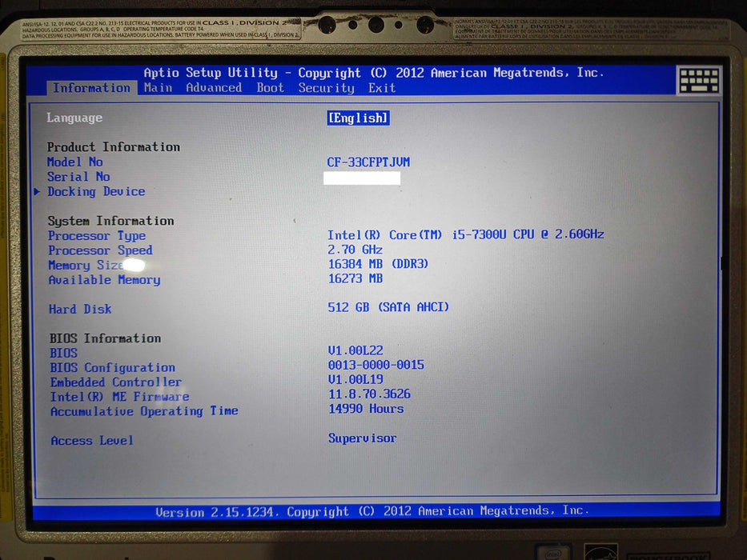The image size is (747, 560).
Task: Click BIOS version V1.00L22
Action: 355,351
